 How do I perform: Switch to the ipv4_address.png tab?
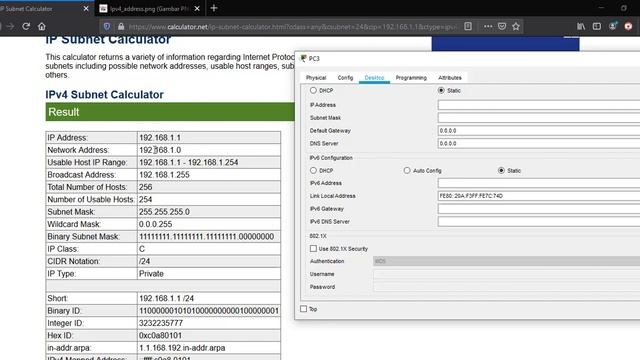149,9
